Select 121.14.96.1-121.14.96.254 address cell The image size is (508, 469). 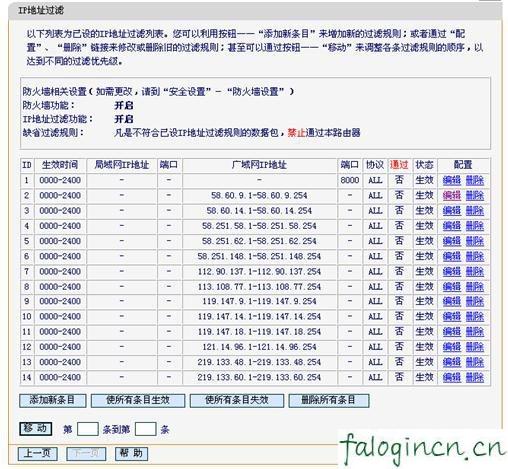259,347
